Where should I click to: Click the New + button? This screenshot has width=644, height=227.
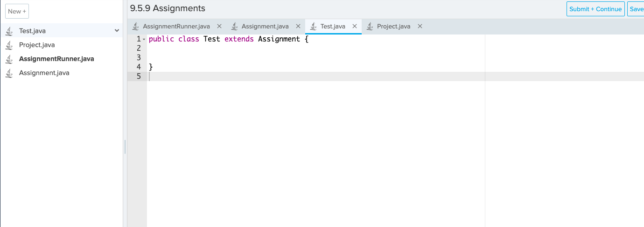tap(17, 11)
